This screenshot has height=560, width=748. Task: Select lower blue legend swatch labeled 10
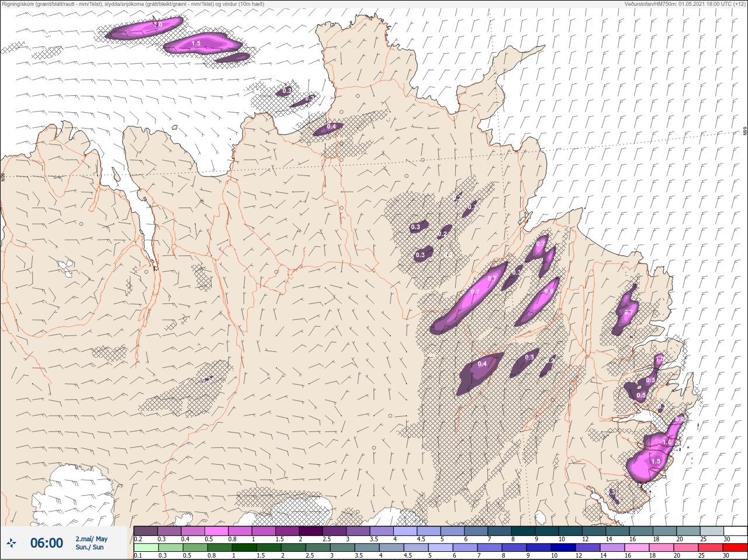[563, 548]
